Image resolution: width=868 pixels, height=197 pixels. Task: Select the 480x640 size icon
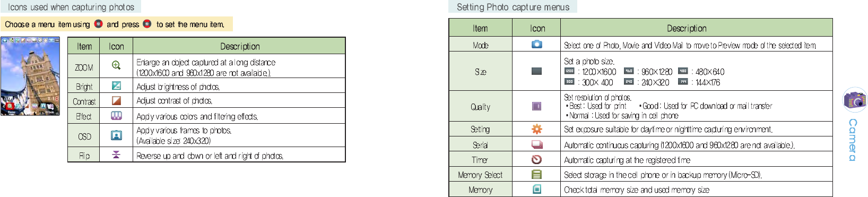[683, 71]
